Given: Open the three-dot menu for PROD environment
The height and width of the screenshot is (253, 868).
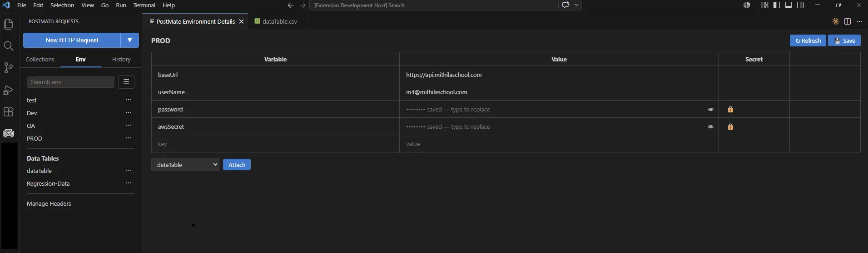Looking at the screenshot, I should (129, 138).
